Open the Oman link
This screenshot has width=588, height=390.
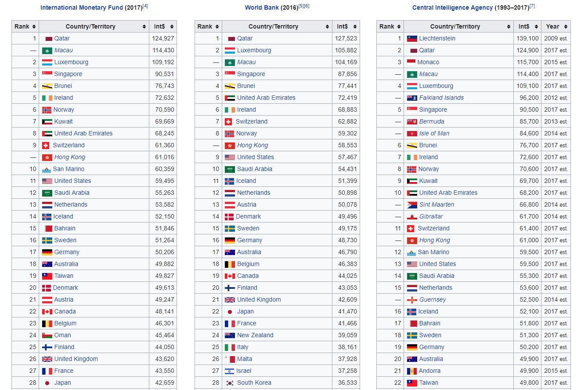click(63, 335)
